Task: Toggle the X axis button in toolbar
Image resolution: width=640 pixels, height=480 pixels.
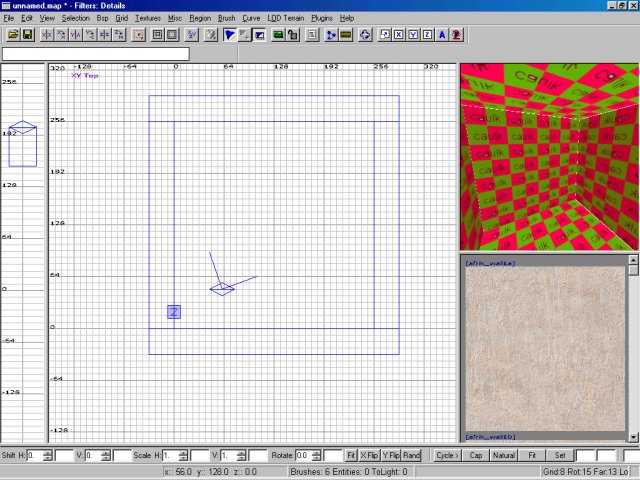Action: [398, 34]
